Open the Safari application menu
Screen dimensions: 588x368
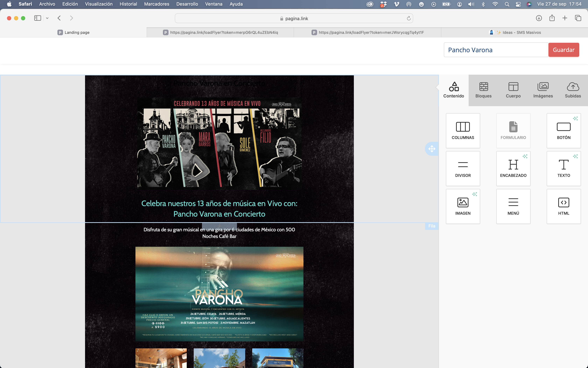(x=25, y=4)
